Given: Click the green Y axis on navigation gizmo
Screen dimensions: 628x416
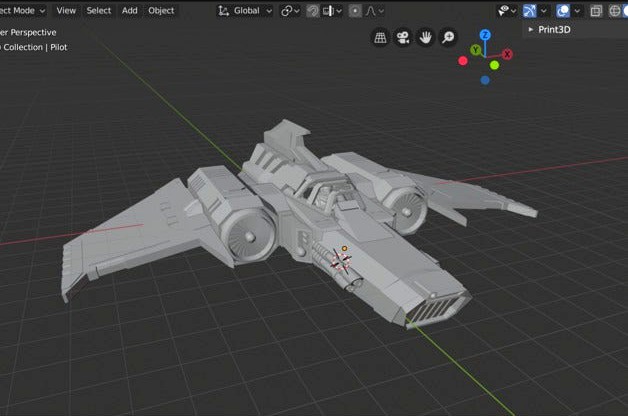Looking at the screenshot, I should click(x=475, y=50).
